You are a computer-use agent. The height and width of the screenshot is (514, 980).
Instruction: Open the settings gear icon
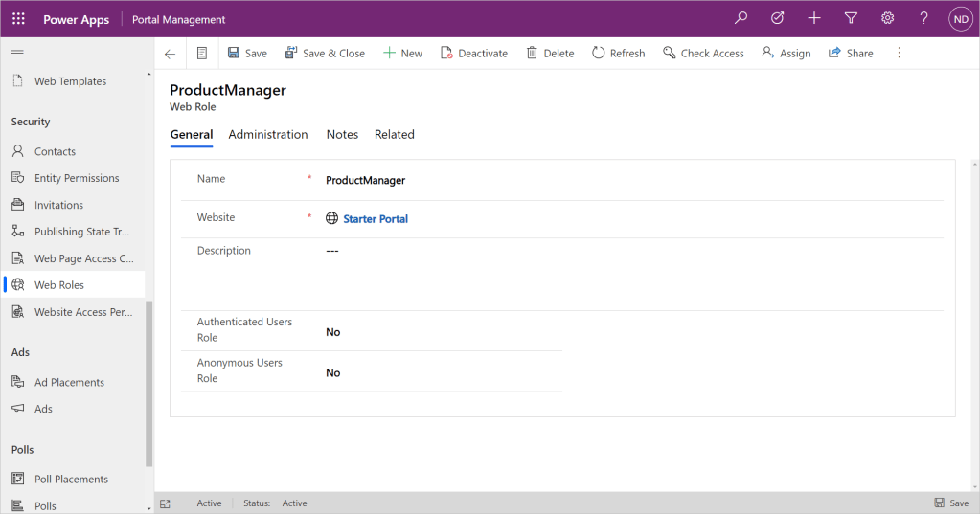tap(887, 18)
